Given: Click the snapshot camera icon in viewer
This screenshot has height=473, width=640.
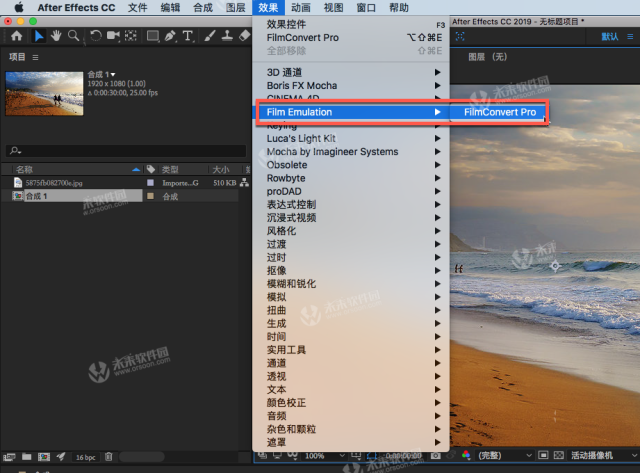Looking at the screenshot, I should 436,455.
